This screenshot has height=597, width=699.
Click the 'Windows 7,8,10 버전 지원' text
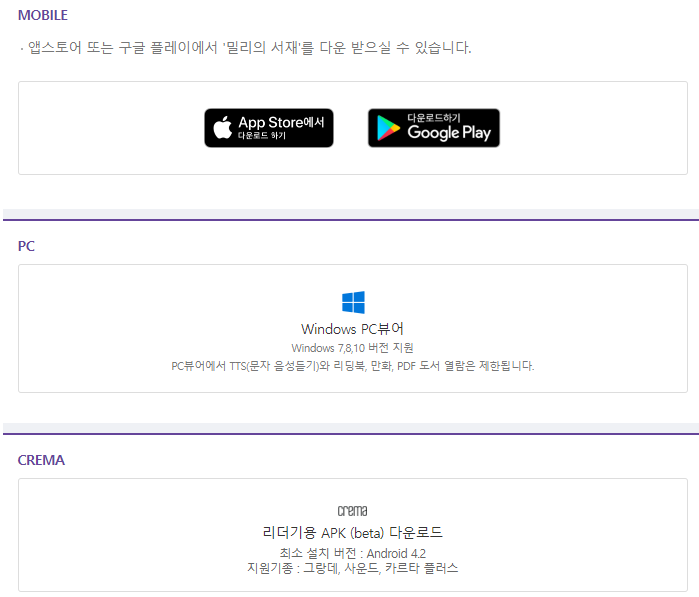(352, 348)
